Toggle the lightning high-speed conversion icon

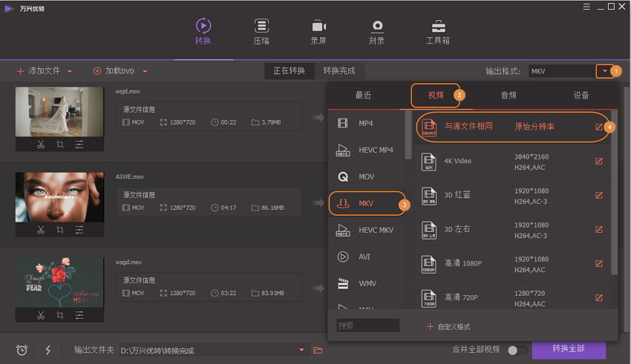click(x=48, y=350)
